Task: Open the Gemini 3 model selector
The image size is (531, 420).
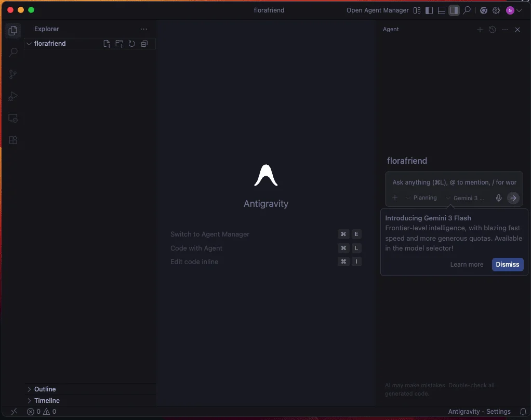Action: [x=465, y=198]
